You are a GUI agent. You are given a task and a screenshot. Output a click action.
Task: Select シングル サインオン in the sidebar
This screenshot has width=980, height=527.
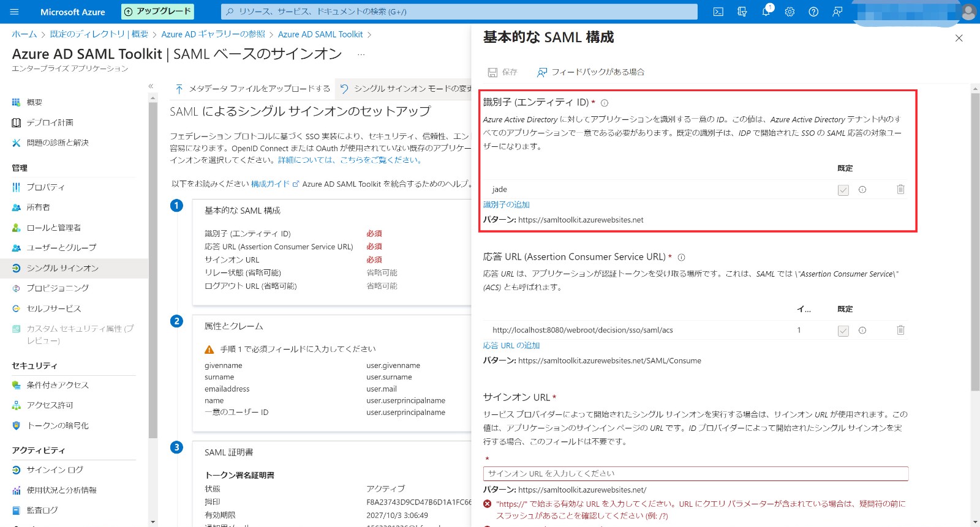click(x=73, y=268)
